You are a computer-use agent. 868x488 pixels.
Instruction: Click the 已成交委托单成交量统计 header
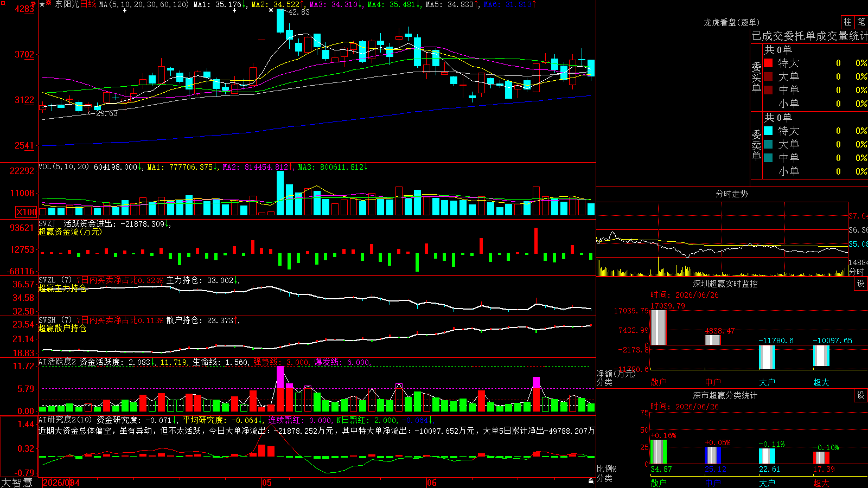(x=809, y=36)
